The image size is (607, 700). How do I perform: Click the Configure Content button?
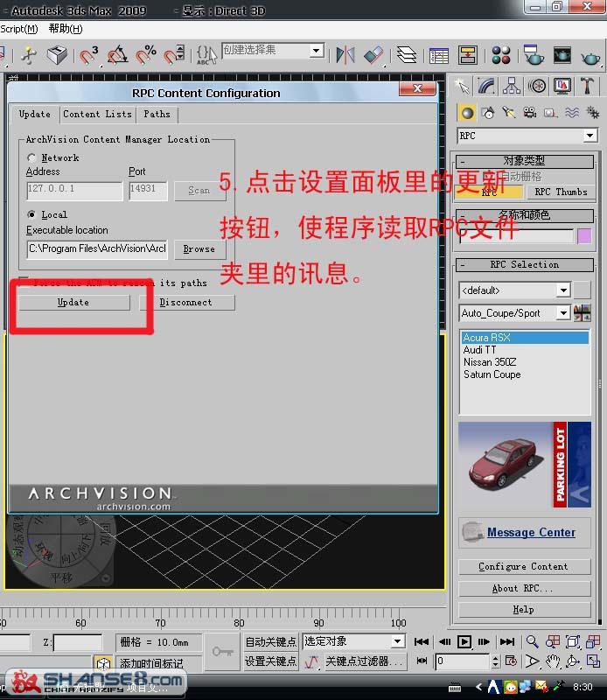click(525, 566)
